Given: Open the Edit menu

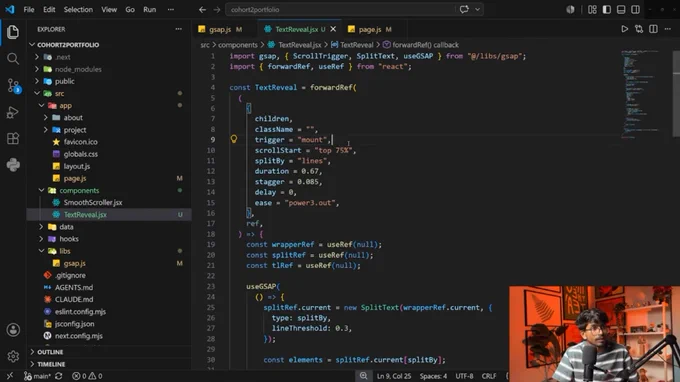Looking at the screenshot, I should [49, 10].
